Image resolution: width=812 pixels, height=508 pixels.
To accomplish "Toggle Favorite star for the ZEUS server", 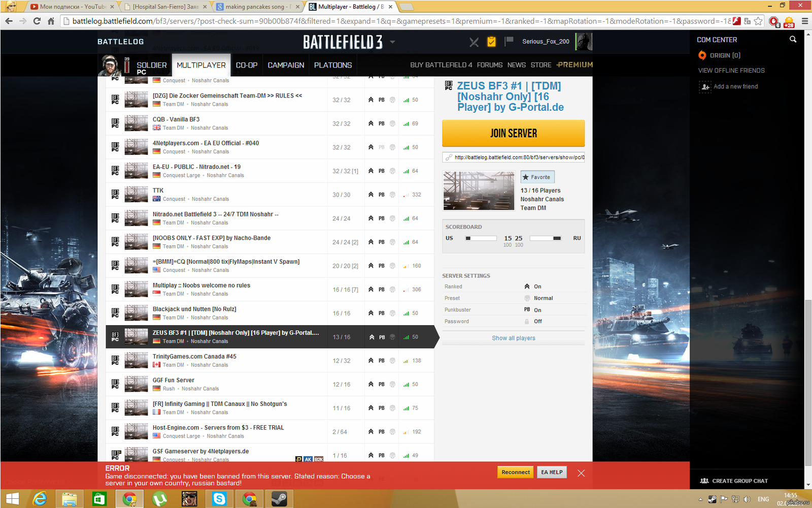I will pyautogui.click(x=537, y=177).
